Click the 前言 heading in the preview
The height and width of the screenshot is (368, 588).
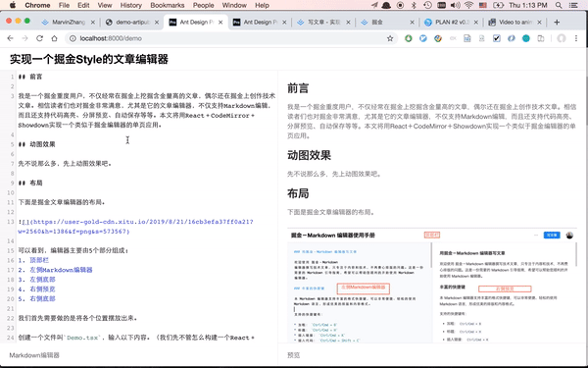click(x=298, y=88)
